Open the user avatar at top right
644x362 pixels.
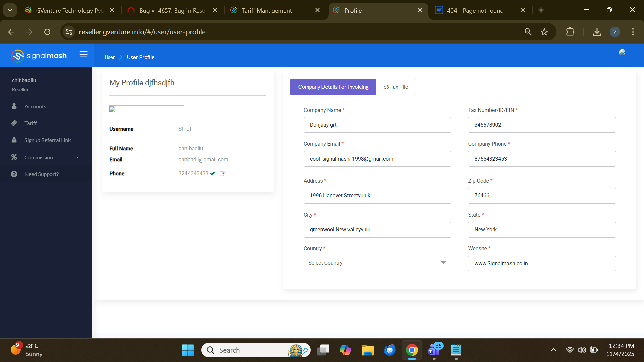[623, 52]
